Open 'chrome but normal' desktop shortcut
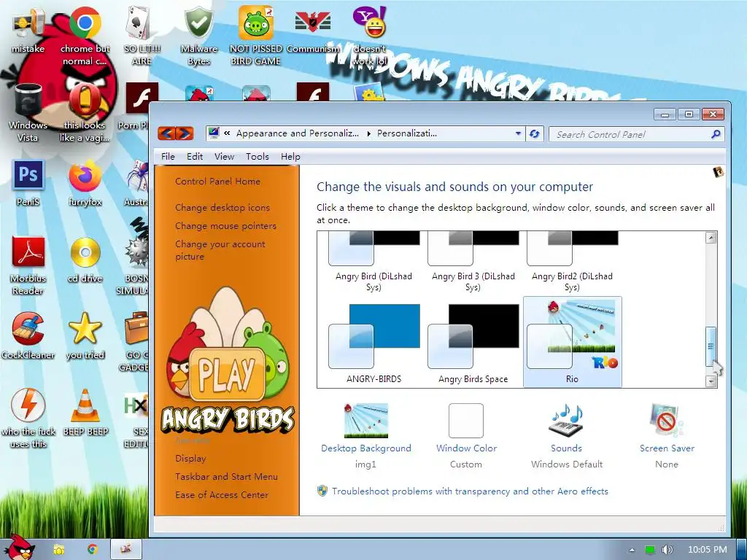This screenshot has height=560, width=747. coord(85,36)
